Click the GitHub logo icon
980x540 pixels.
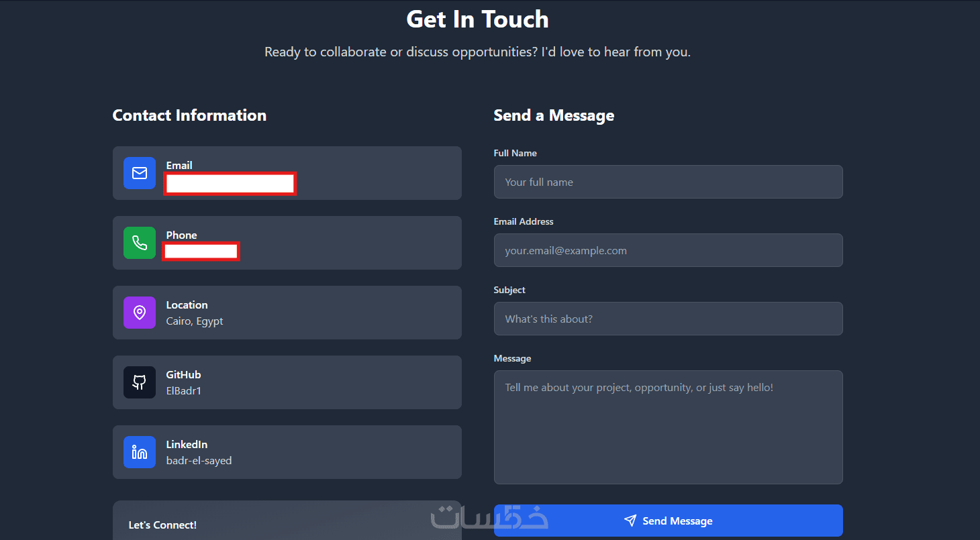pos(140,382)
